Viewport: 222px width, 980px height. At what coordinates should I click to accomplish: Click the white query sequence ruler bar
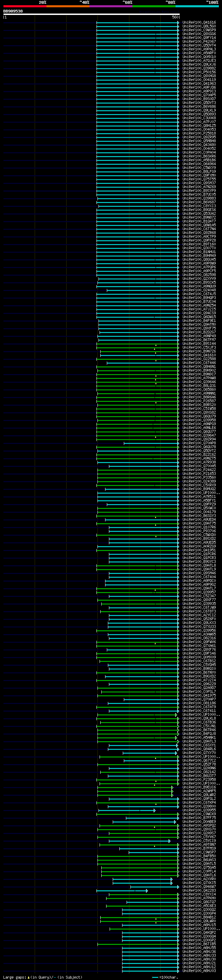[92, 14]
